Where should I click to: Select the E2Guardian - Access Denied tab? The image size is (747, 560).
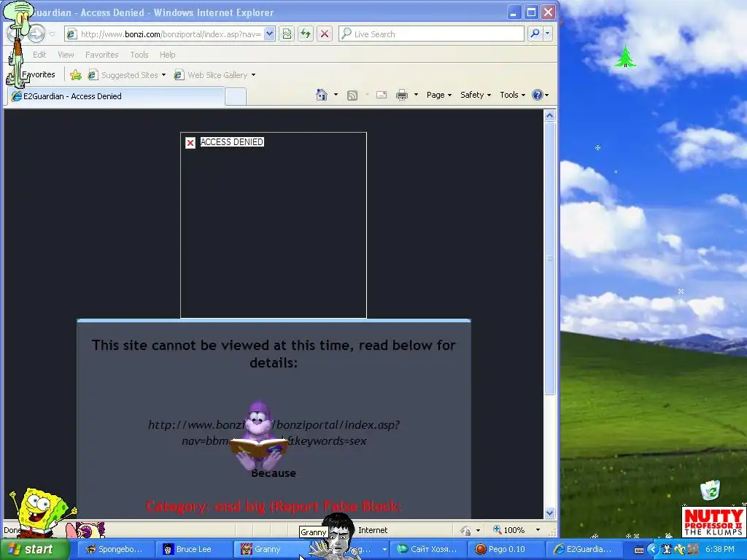(x=115, y=96)
